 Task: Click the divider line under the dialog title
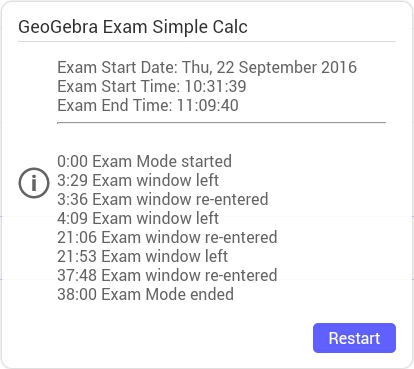207,42
